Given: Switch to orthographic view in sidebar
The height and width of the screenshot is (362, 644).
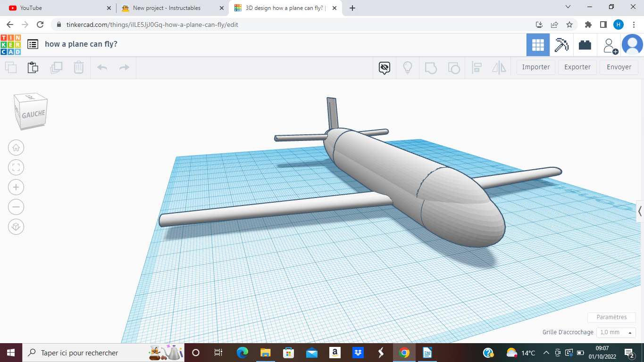Looking at the screenshot, I should tap(16, 227).
